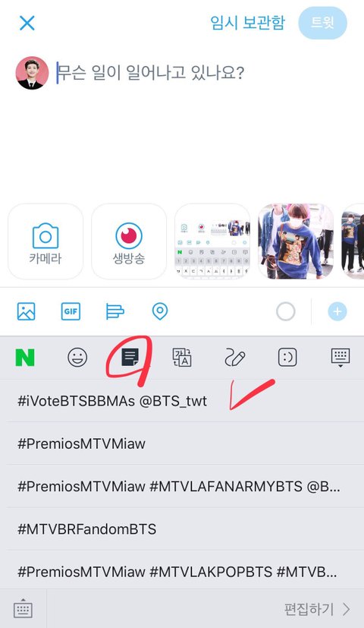Open the sticker face icon panel
The height and width of the screenshot is (628, 364).
[x=287, y=357]
